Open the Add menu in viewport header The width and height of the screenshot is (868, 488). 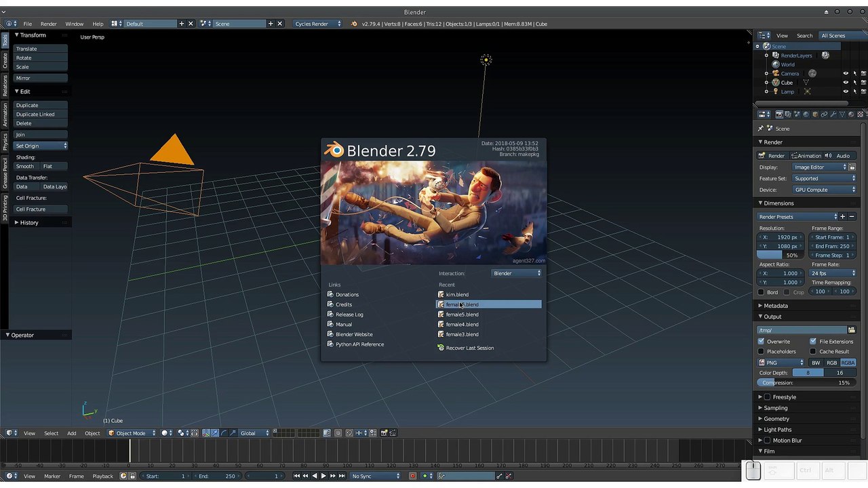[71, 433]
